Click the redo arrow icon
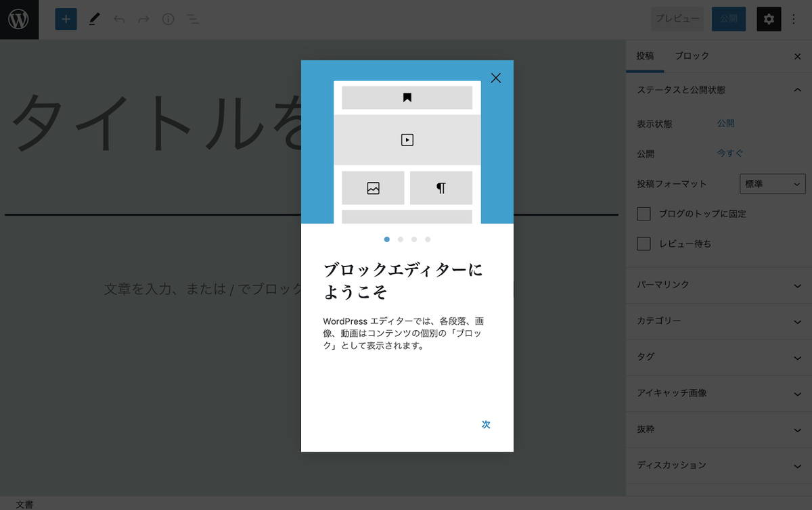 click(143, 19)
